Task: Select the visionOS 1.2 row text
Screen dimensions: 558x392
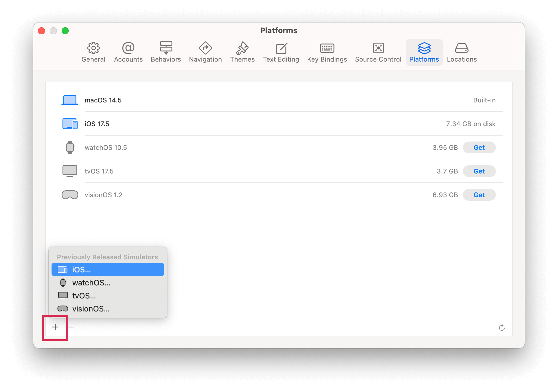Action: coord(103,195)
